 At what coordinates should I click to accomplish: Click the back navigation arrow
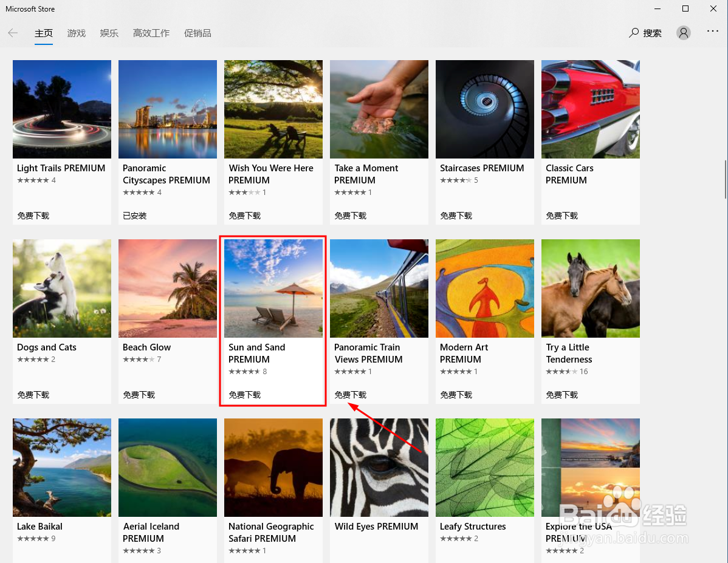(13, 33)
